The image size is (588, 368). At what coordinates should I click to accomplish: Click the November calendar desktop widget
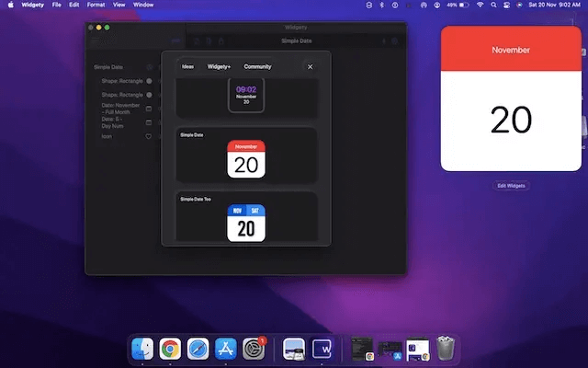[511, 98]
